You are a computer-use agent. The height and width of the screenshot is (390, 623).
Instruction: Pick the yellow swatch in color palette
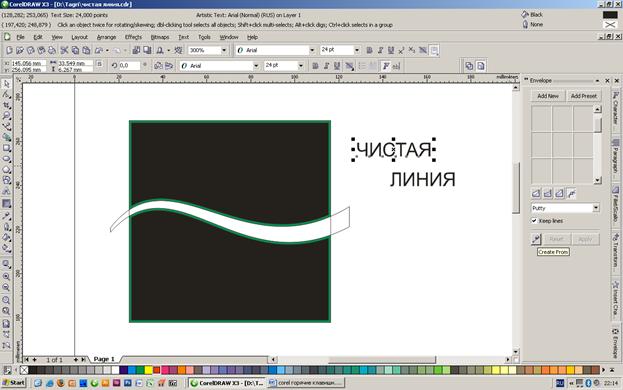(148, 370)
